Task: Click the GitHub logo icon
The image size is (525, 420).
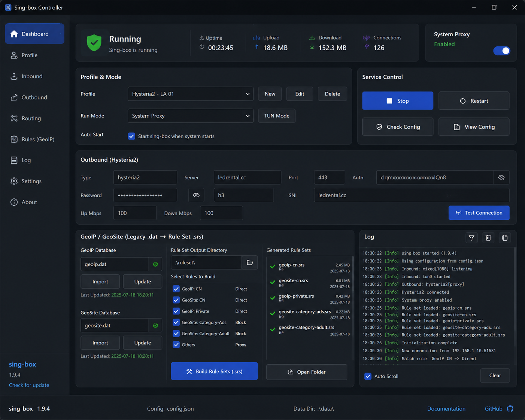Action: 510,409
